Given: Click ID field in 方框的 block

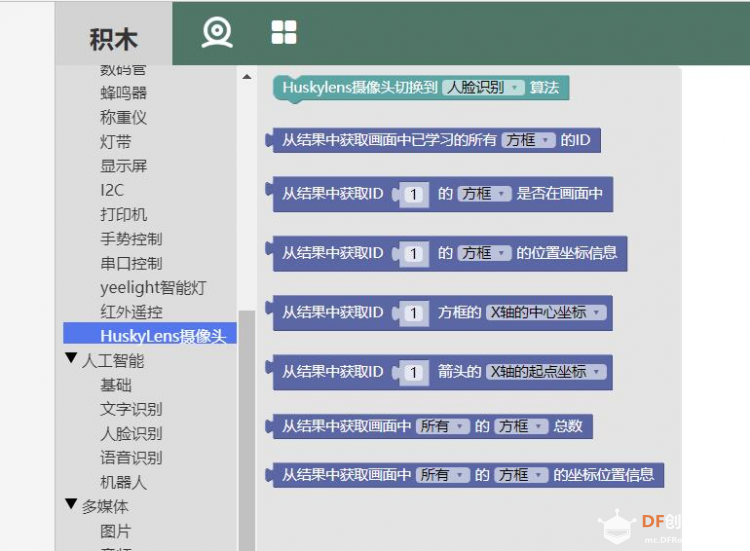Looking at the screenshot, I should pos(413,313).
